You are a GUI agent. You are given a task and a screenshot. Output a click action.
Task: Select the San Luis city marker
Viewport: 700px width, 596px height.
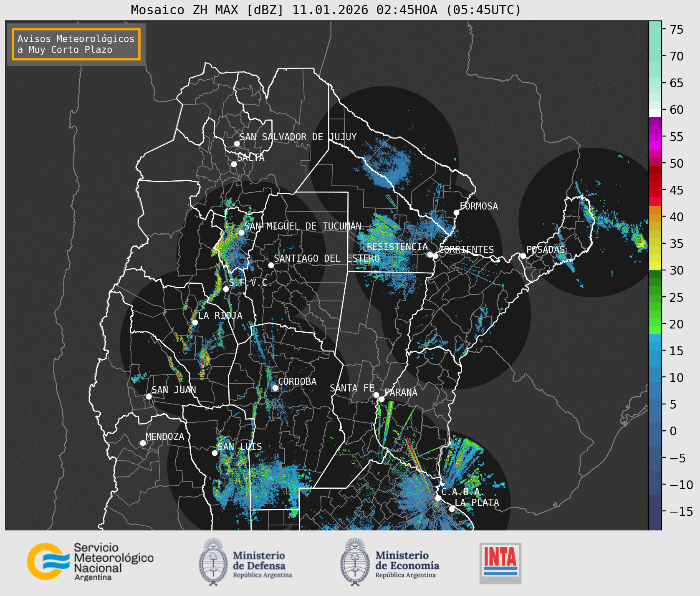215,453
